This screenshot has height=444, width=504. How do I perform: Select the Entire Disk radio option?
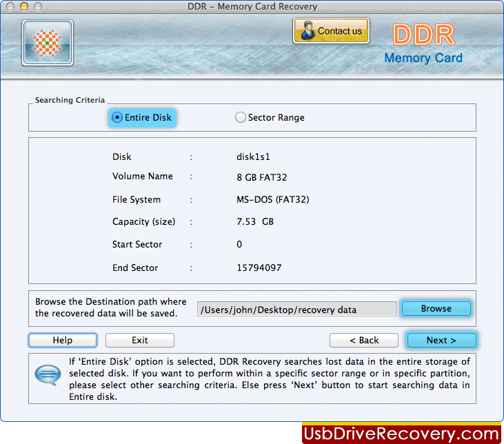coord(142,118)
